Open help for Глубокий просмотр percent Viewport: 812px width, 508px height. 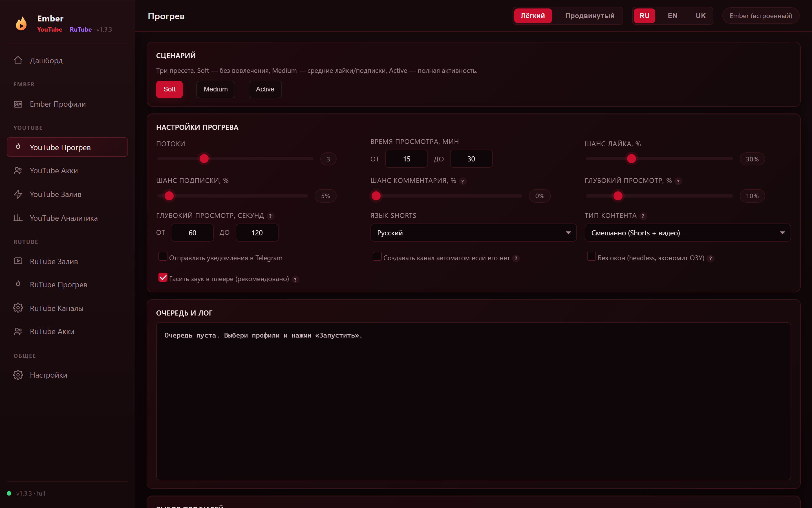678,181
